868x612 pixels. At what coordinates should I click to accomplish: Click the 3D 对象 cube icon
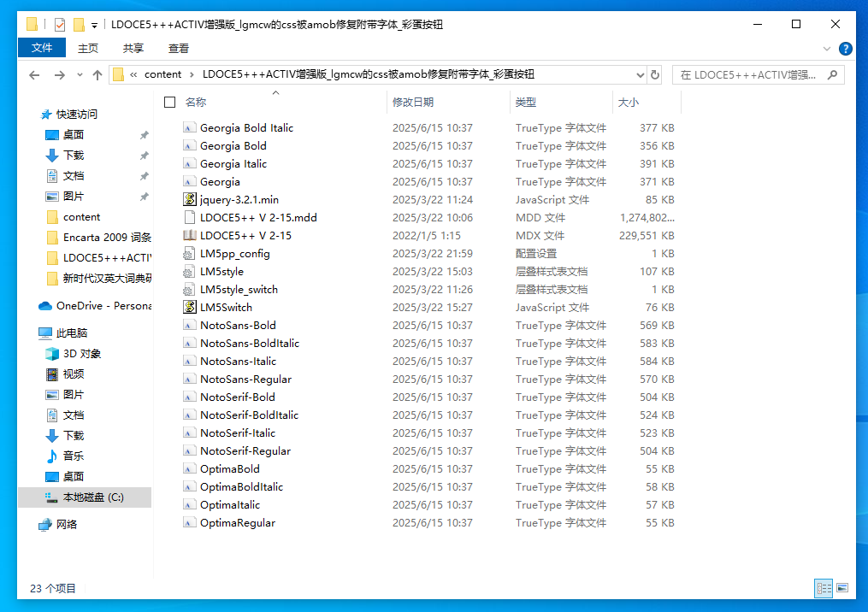tap(52, 354)
